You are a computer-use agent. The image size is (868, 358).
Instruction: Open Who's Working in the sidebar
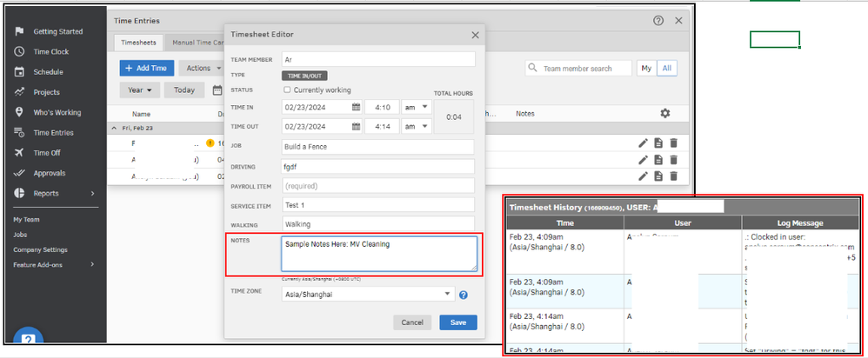pos(57,112)
